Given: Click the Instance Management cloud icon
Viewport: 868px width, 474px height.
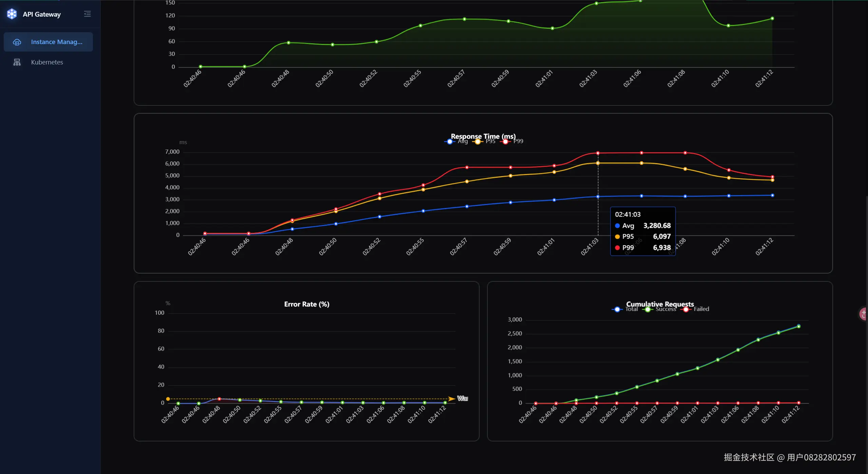Looking at the screenshot, I should click(x=17, y=42).
